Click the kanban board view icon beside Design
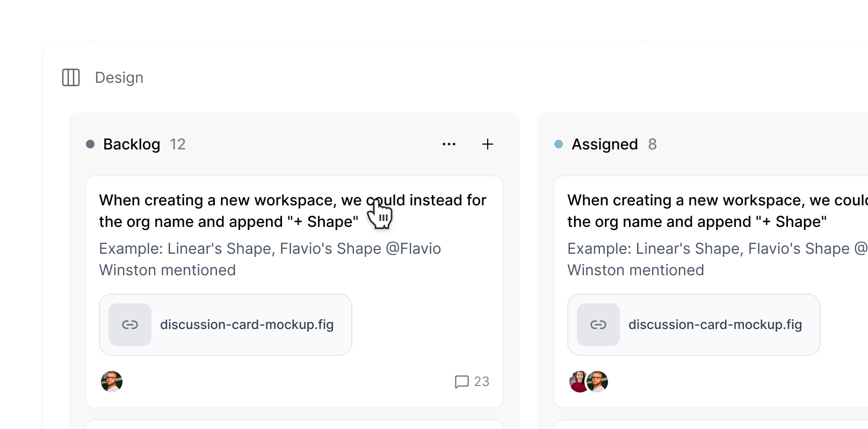868x429 pixels. pos(70,77)
